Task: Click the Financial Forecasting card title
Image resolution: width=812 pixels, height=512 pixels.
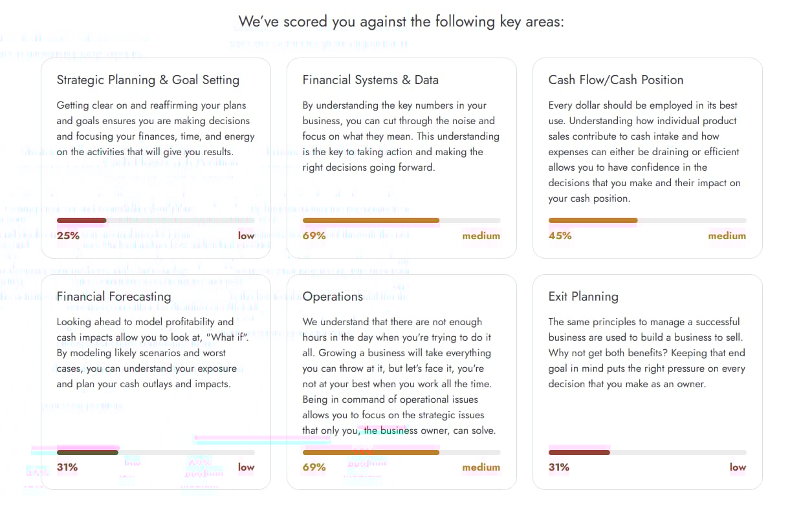Action: click(114, 297)
